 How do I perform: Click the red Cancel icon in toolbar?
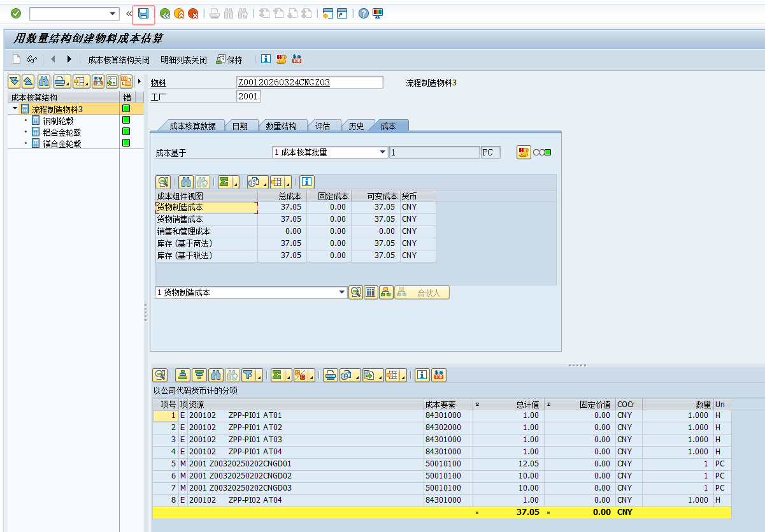click(x=193, y=13)
